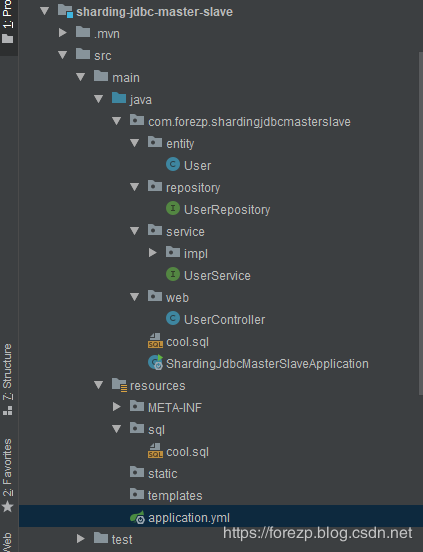Collapse the main folder arrow
The image size is (423, 552).
click(81, 77)
